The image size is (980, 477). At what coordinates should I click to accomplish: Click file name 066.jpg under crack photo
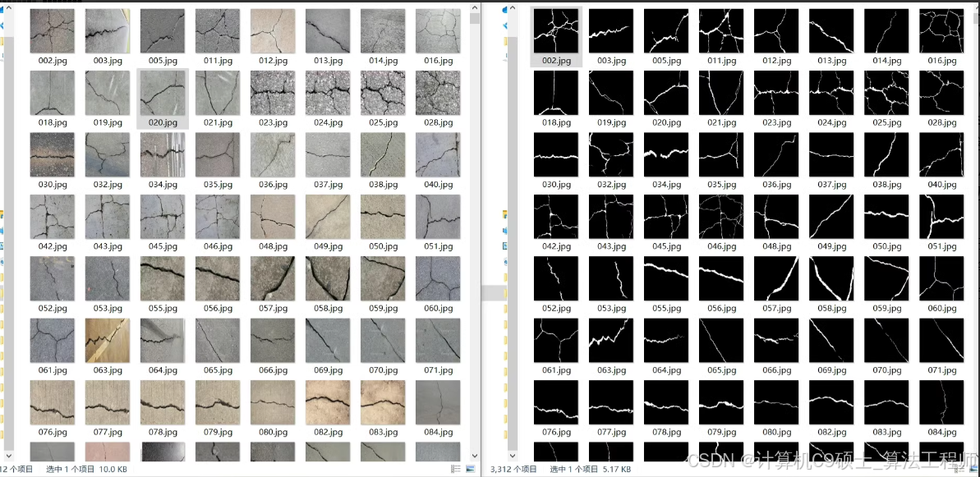tap(273, 370)
